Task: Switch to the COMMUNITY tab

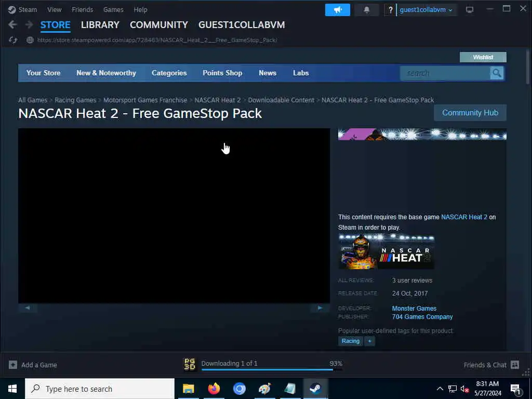Action: pyautogui.click(x=159, y=25)
